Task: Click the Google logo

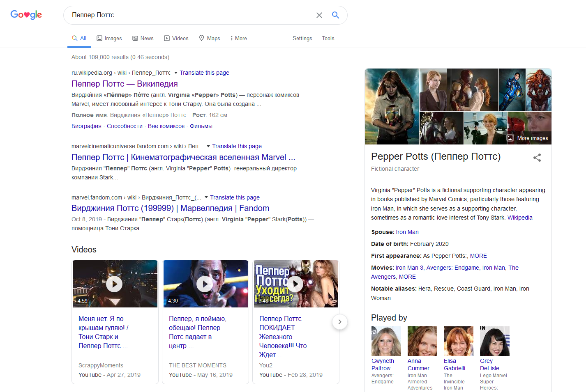Action: [x=26, y=15]
